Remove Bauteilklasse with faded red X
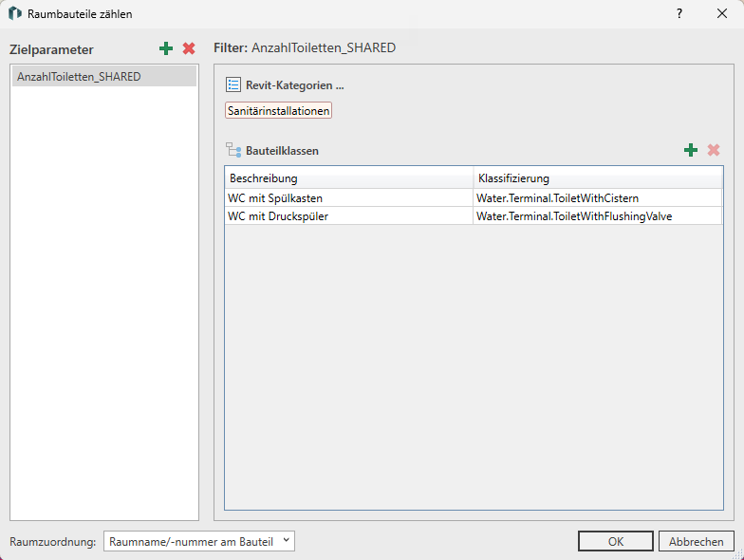This screenshot has width=744, height=560. click(714, 150)
